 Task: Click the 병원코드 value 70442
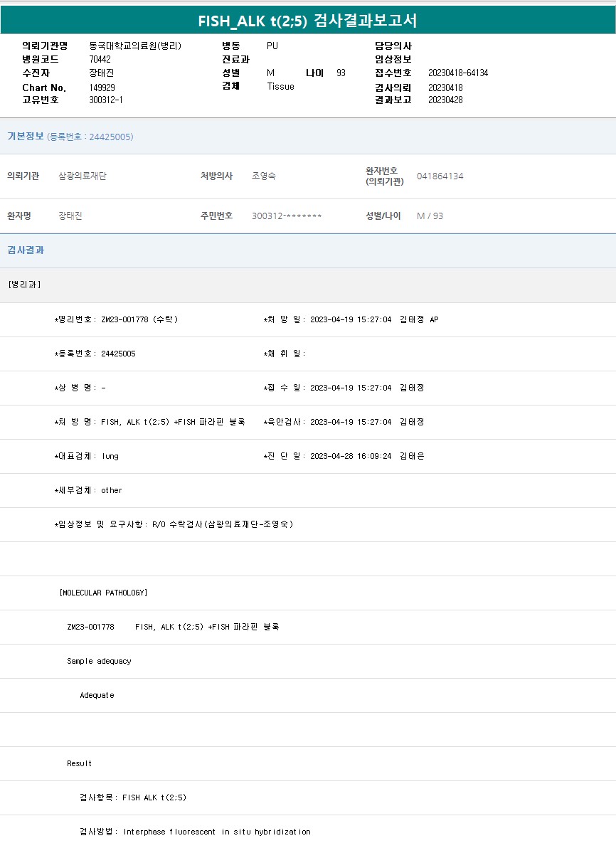click(100, 60)
